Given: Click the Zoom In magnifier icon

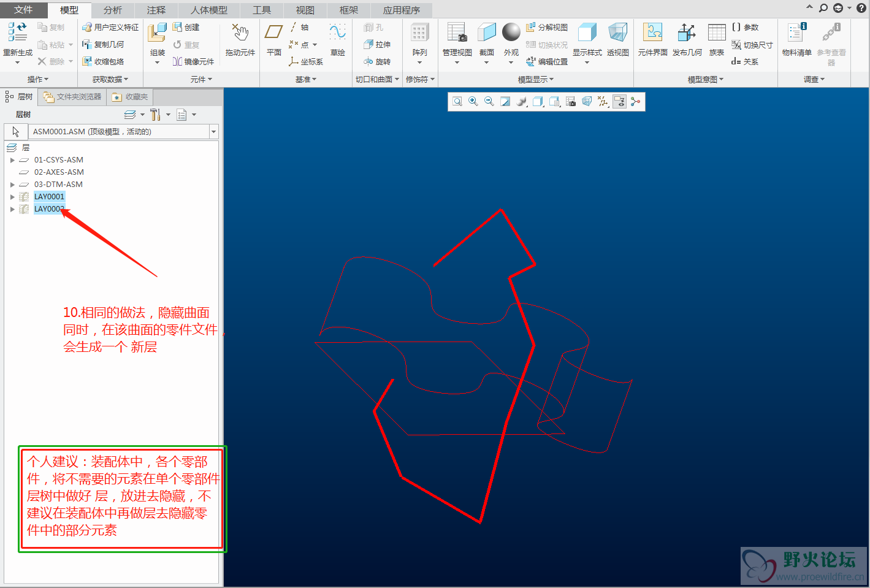Looking at the screenshot, I should [x=473, y=102].
